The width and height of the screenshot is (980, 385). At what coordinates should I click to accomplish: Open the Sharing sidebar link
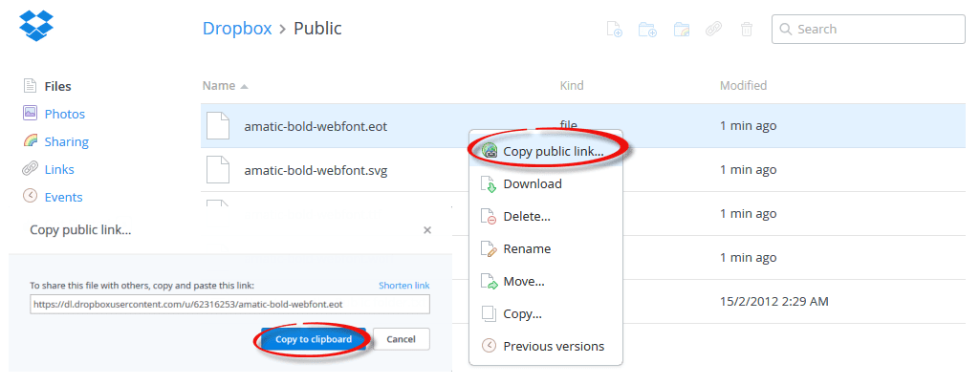pos(66,141)
